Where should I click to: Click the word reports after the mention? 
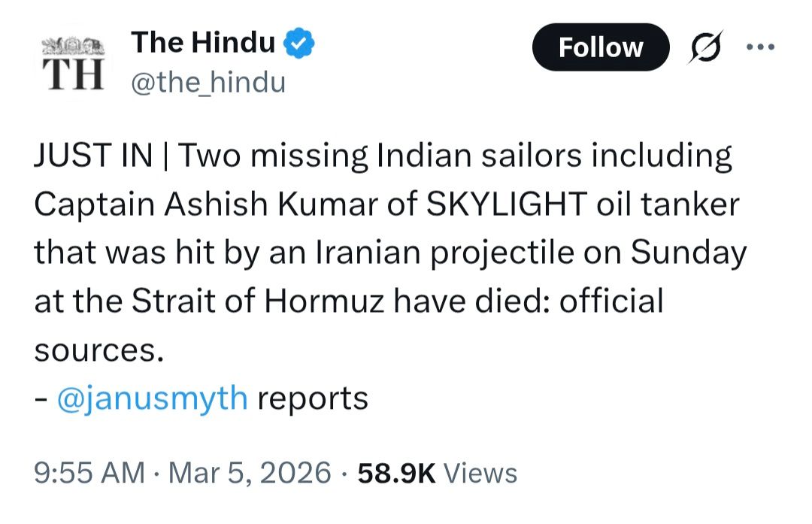pos(313,398)
